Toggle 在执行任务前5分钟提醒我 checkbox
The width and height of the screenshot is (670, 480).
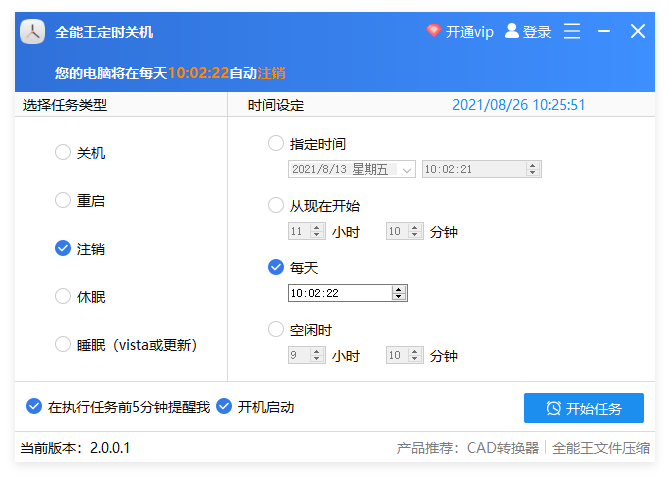[34, 407]
